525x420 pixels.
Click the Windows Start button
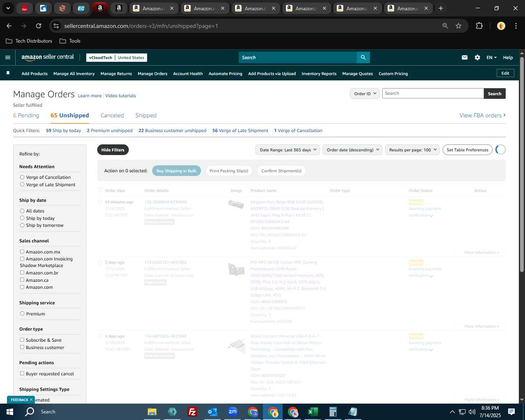10,411
